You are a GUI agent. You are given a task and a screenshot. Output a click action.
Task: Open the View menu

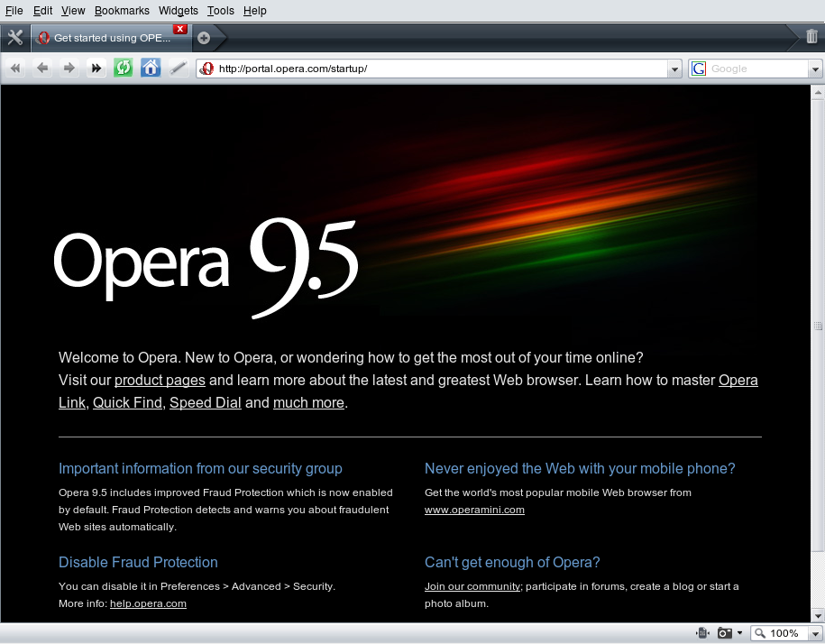(x=73, y=11)
